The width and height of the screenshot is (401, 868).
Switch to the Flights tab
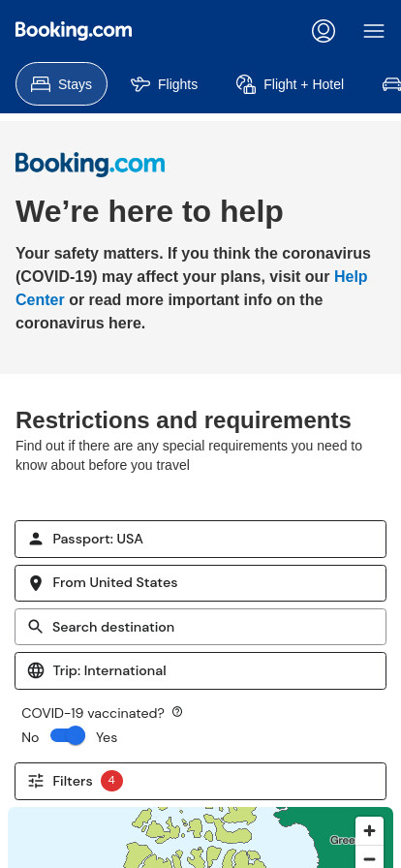click(164, 84)
